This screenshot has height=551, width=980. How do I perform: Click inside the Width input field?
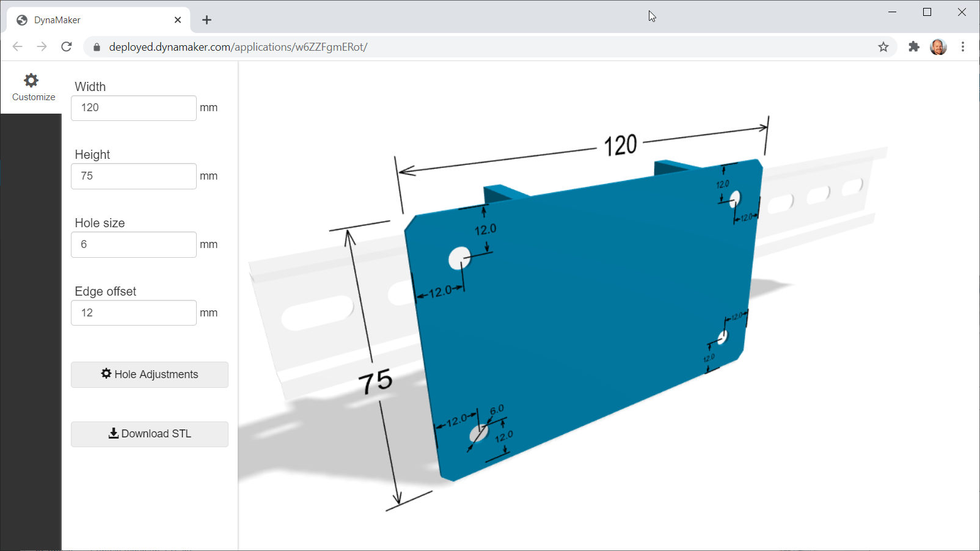point(133,108)
